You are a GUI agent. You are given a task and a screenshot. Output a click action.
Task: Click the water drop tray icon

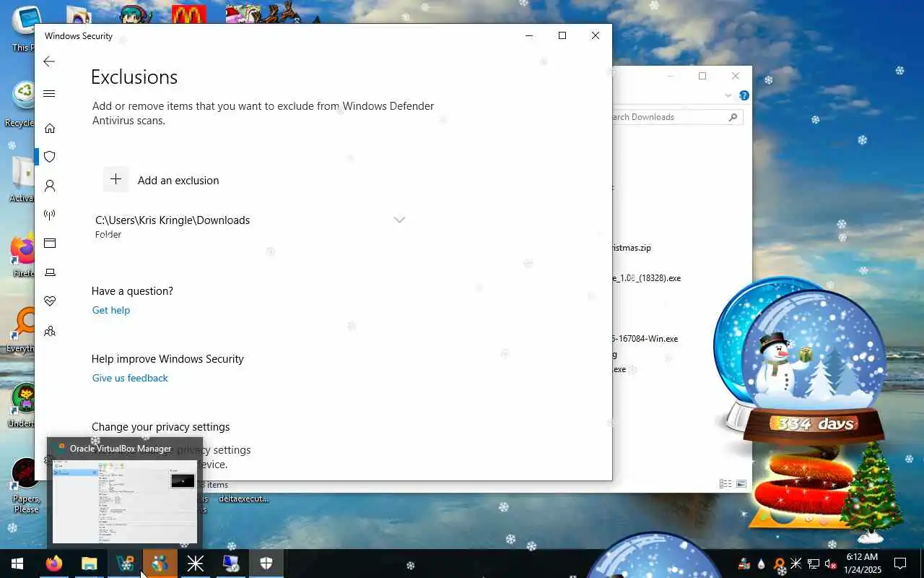click(x=761, y=564)
